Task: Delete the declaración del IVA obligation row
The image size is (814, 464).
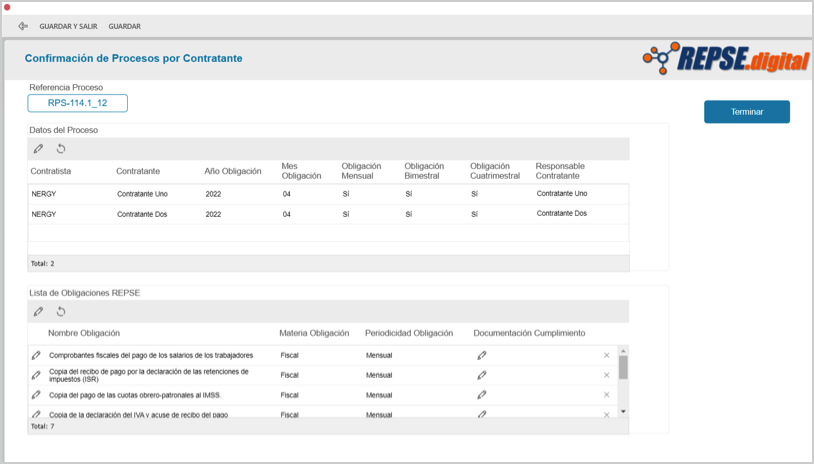Action: [x=606, y=414]
